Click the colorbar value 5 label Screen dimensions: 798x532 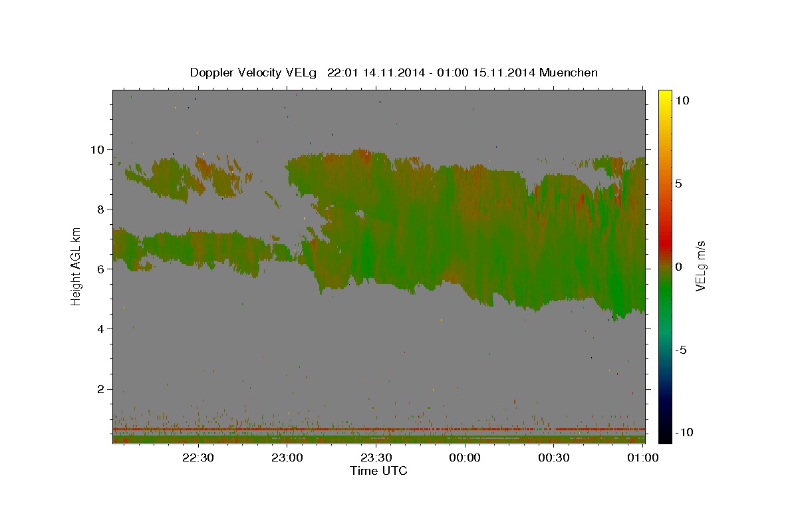click(678, 184)
